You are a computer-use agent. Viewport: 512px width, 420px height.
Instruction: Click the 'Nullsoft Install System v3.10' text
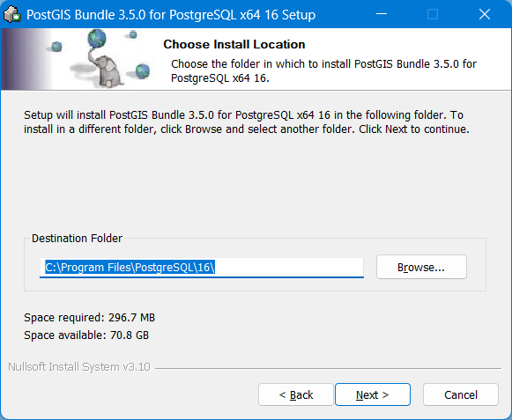pyautogui.click(x=79, y=367)
